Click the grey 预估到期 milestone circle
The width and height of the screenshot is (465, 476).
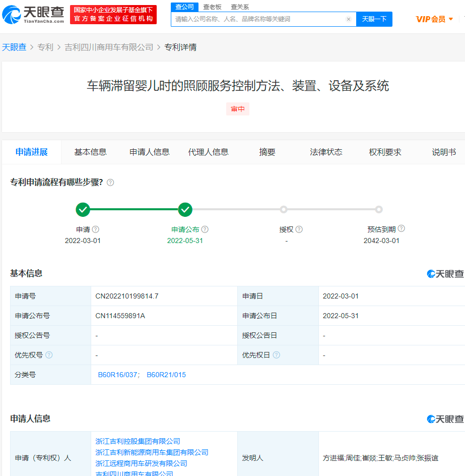point(378,209)
